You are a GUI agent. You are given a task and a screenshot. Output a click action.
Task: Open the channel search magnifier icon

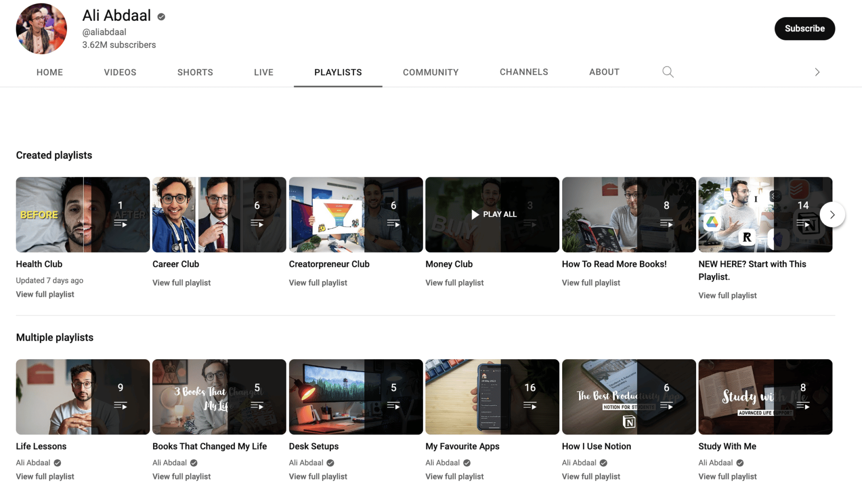(668, 72)
